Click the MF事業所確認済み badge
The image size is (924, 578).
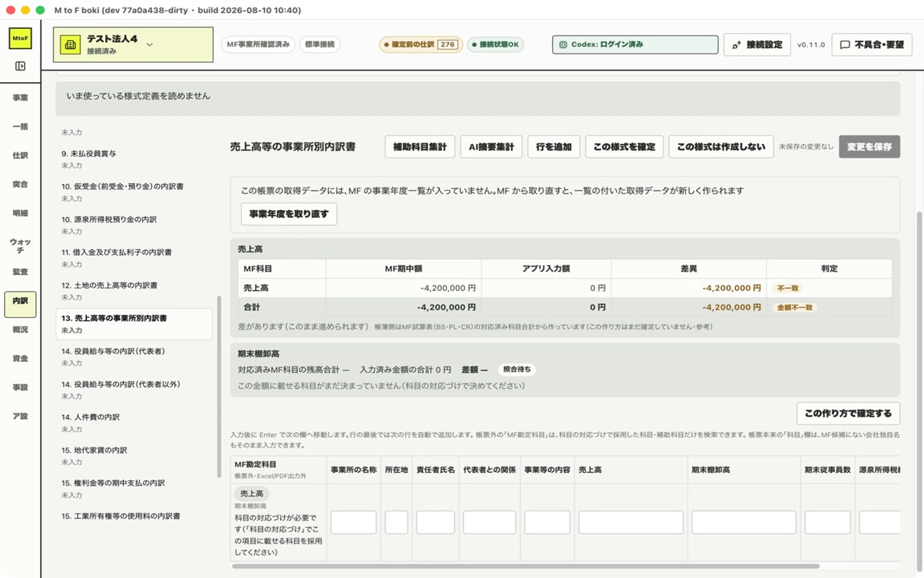click(x=258, y=44)
